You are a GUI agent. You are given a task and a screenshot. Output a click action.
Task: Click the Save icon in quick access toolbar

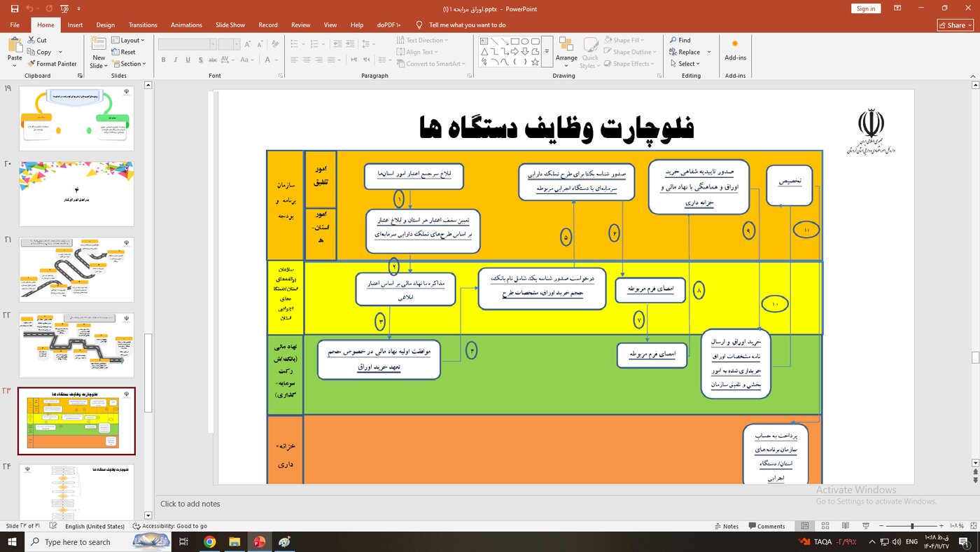[x=15, y=8]
